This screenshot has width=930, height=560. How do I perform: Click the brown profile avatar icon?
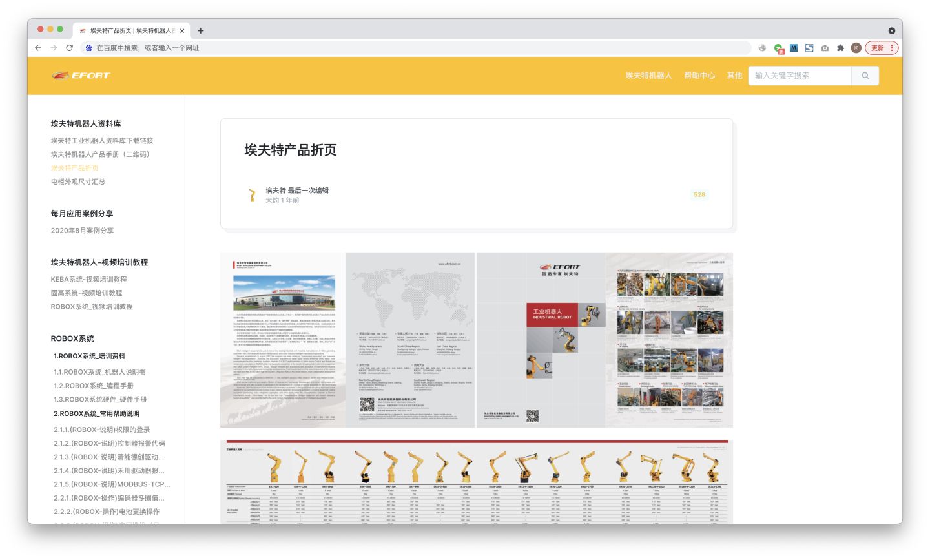pos(856,48)
